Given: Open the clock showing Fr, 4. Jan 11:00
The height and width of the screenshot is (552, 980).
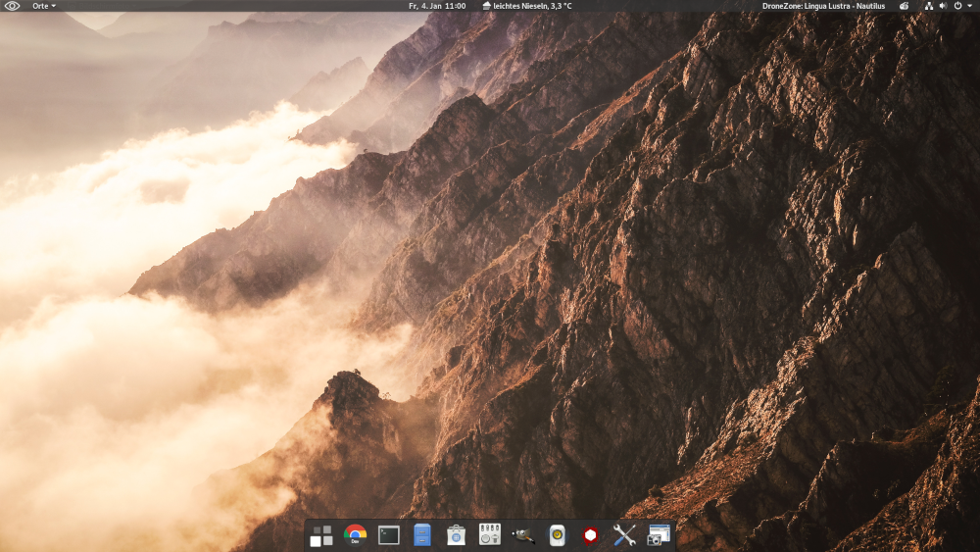Looking at the screenshot, I should click(437, 6).
